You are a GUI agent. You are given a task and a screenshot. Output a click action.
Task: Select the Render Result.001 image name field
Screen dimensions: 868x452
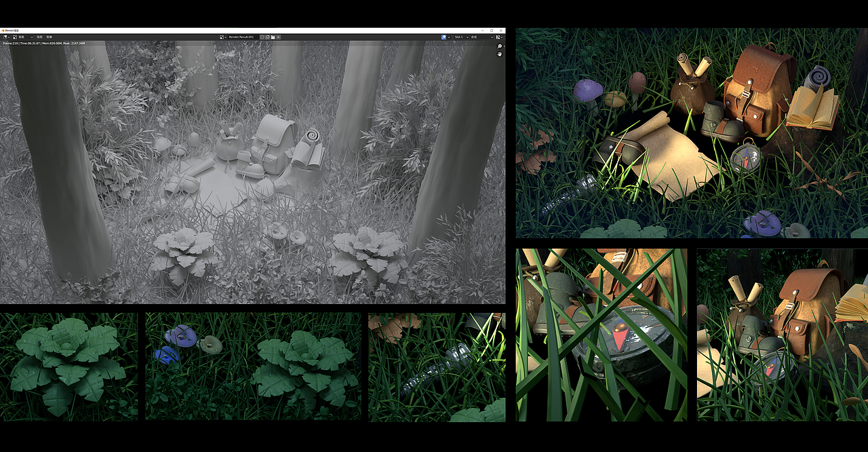[x=244, y=37]
